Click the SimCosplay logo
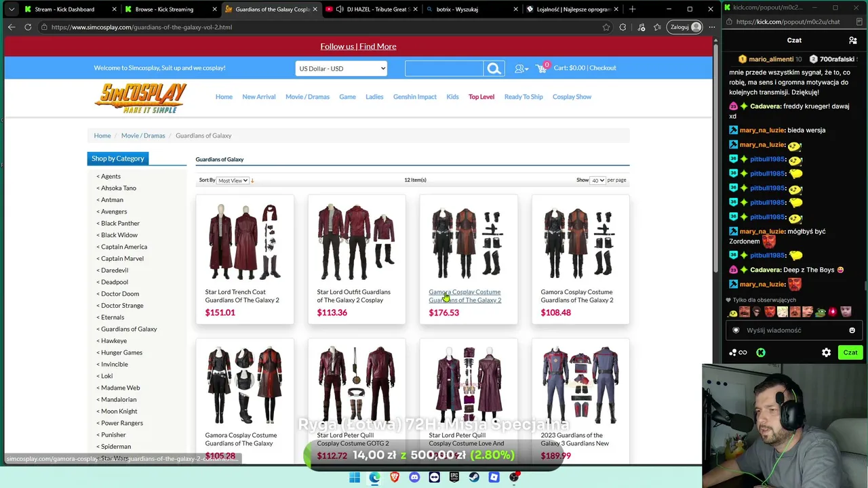 coord(140,98)
